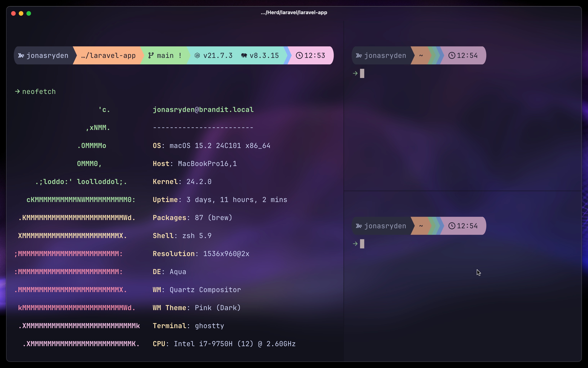Click the window title .../Herd/laravel/laravel-app
The image size is (588, 368).
[294, 12]
